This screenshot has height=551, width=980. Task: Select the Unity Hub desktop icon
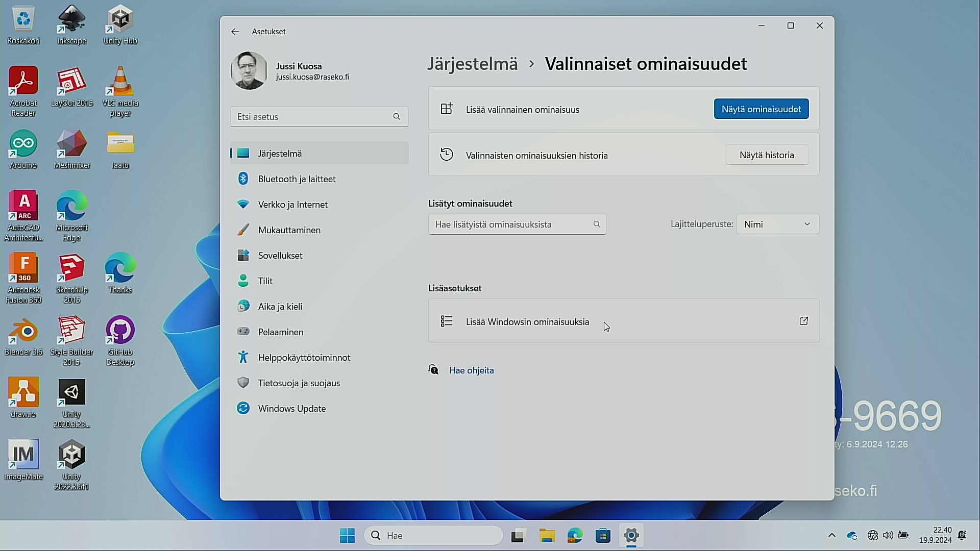(120, 24)
